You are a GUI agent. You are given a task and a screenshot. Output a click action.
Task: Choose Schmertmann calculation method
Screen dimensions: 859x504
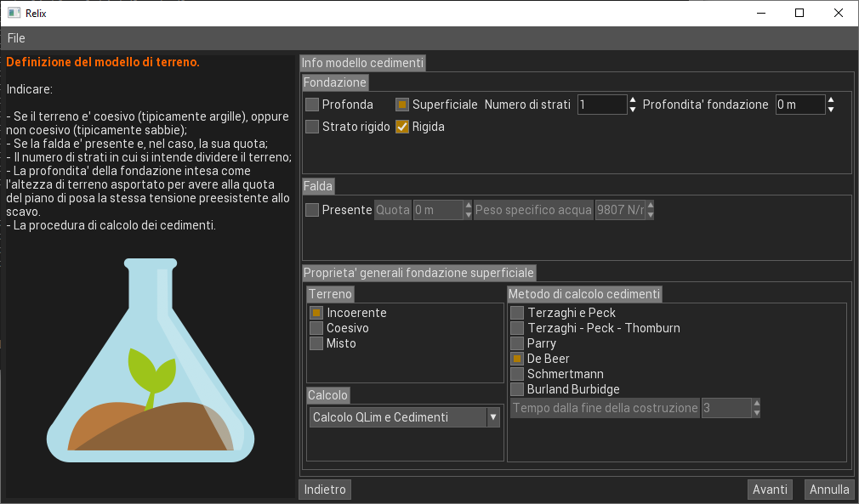click(517, 374)
